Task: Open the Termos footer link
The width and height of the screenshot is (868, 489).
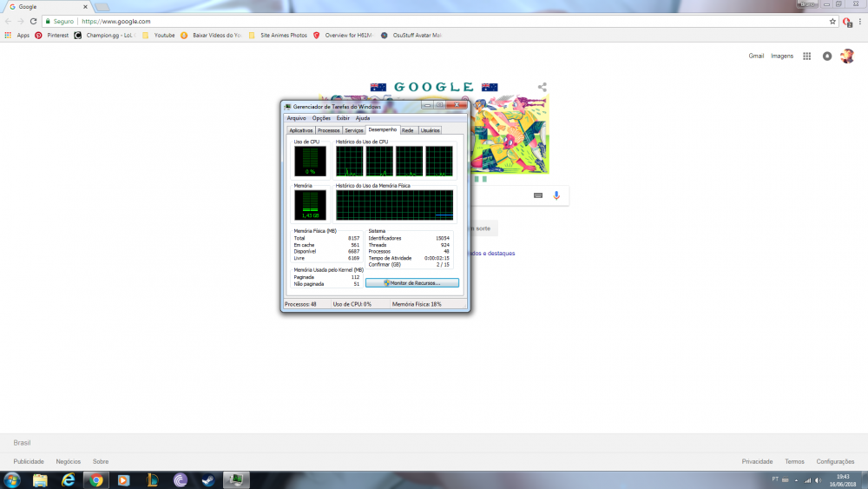Action: coord(794,461)
